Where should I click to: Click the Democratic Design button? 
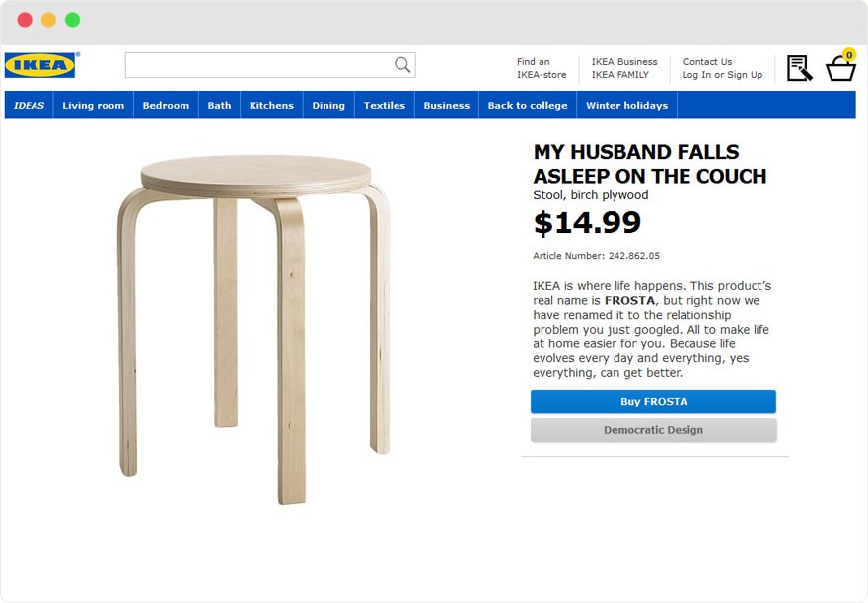click(x=653, y=430)
